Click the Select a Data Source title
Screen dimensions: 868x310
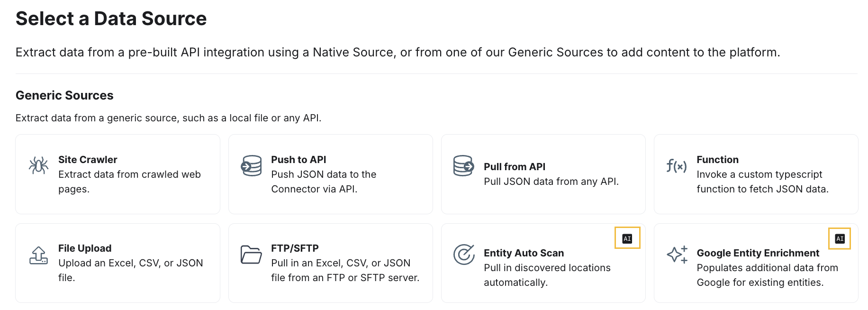[x=111, y=18]
